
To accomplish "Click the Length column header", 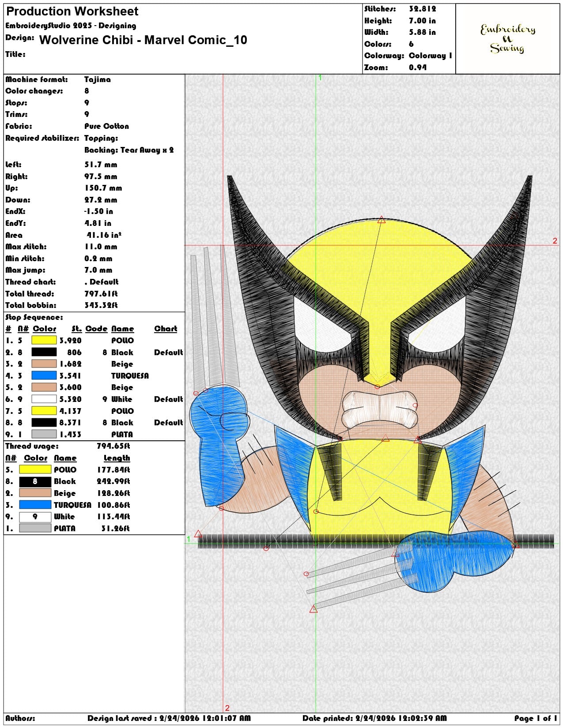I will [x=117, y=458].
